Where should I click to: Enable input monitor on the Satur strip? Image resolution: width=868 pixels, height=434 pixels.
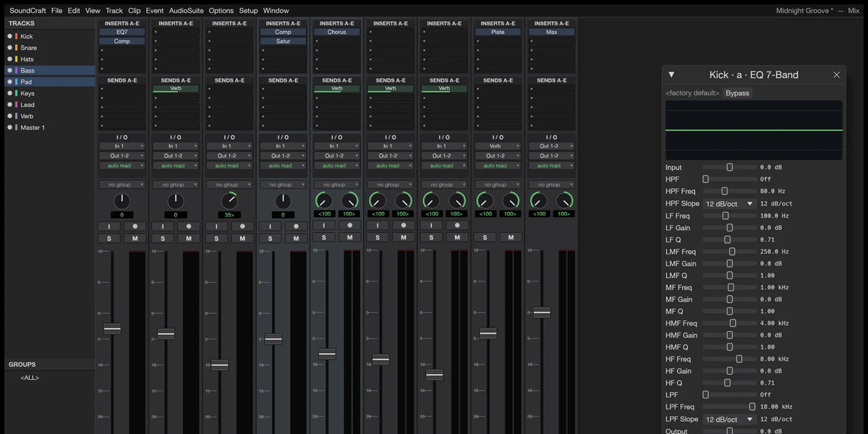[x=270, y=226]
